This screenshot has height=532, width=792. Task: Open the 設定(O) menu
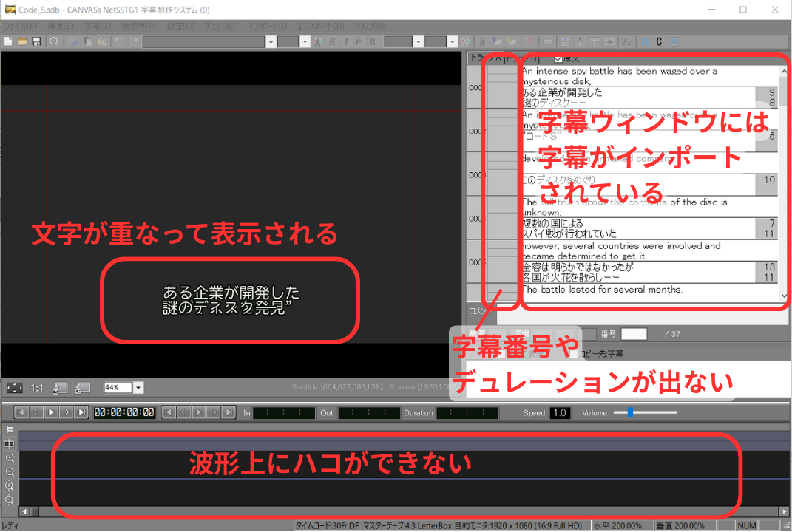(x=181, y=26)
